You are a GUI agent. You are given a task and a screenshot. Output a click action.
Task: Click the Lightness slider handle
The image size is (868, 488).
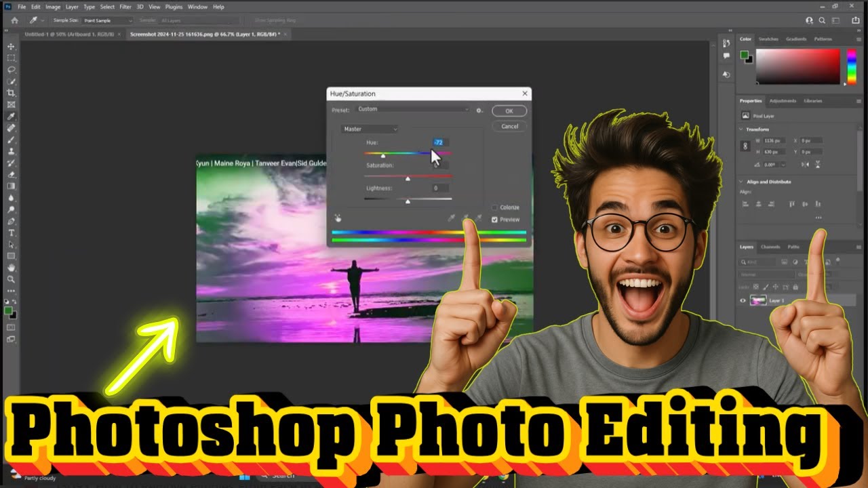coord(408,202)
